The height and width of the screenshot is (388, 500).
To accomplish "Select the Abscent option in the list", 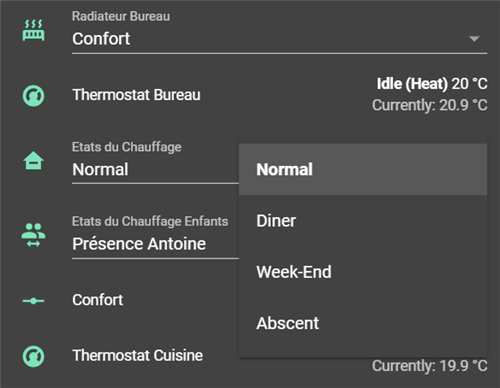I will point(363,323).
